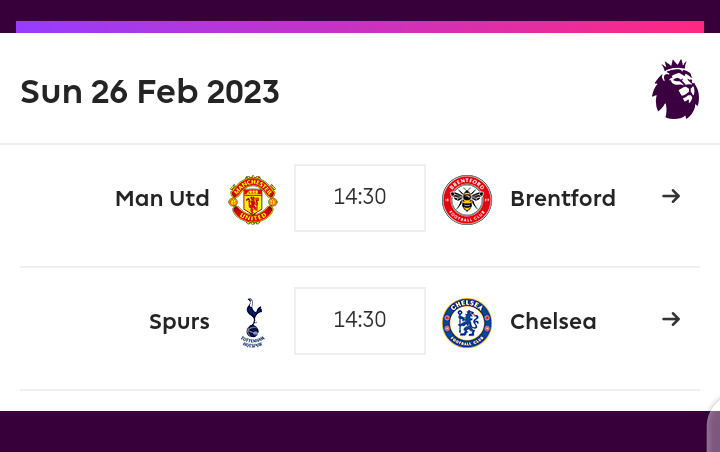
Task: Select the Brentford team name
Action: pos(563,198)
